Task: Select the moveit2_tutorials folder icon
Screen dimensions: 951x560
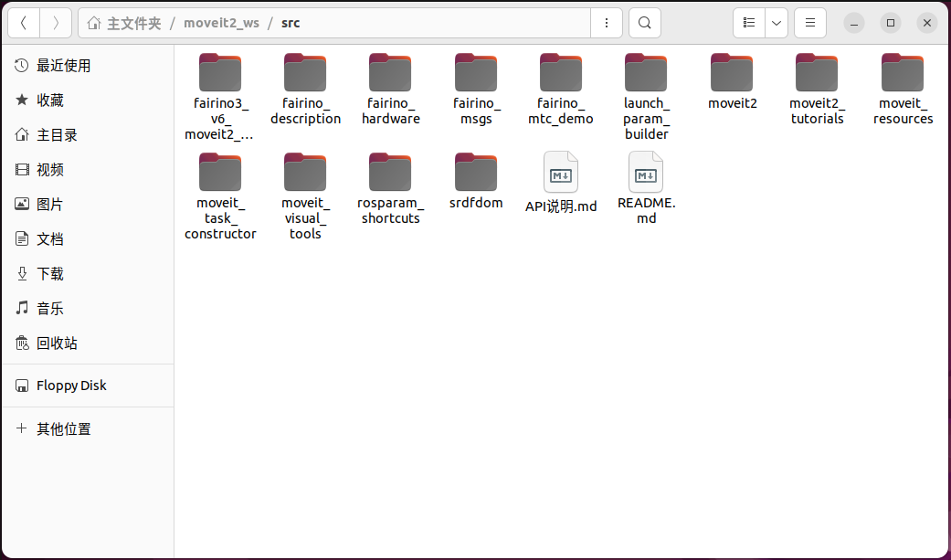Action: coord(817,72)
